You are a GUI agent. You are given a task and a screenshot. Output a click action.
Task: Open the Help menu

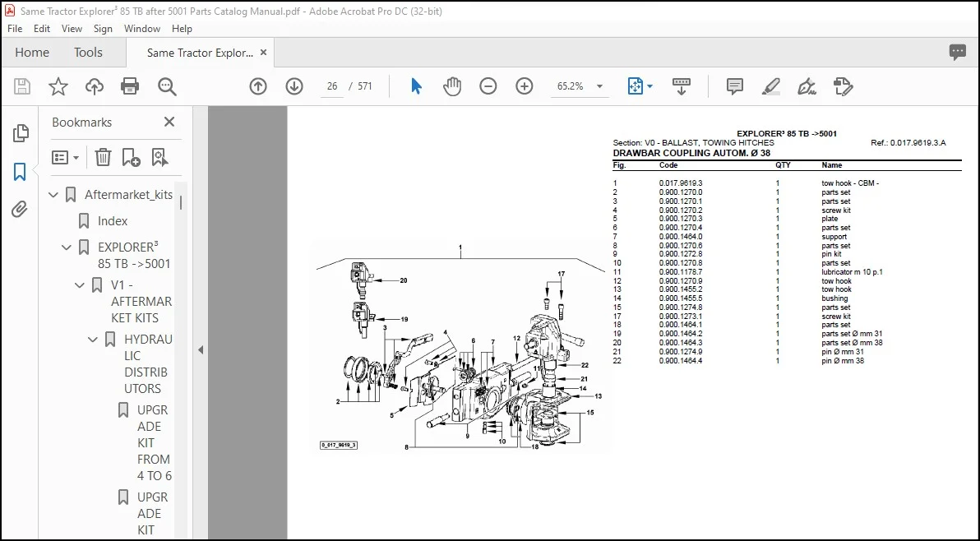click(x=182, y=29)
